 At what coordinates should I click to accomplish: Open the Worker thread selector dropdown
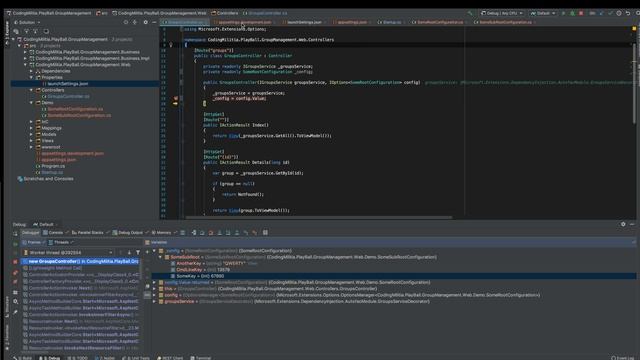68,253
